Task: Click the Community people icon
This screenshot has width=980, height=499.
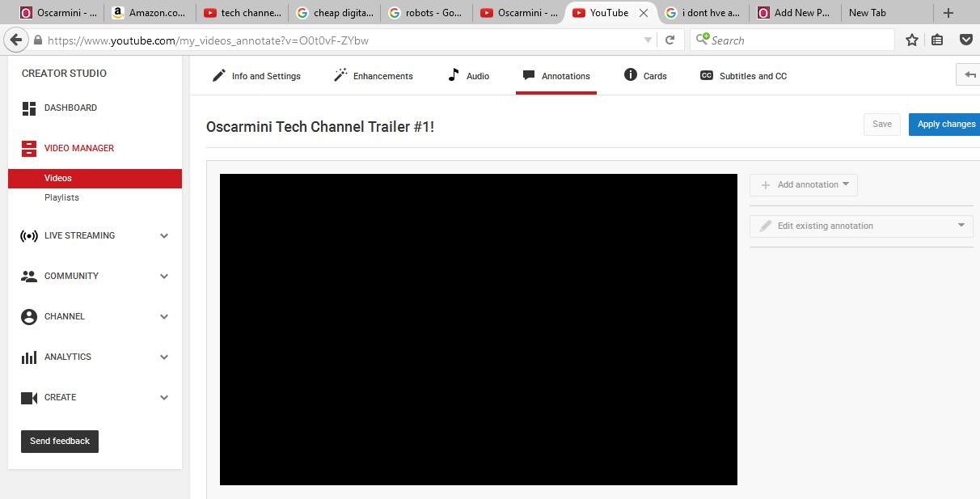Action: 29,277
